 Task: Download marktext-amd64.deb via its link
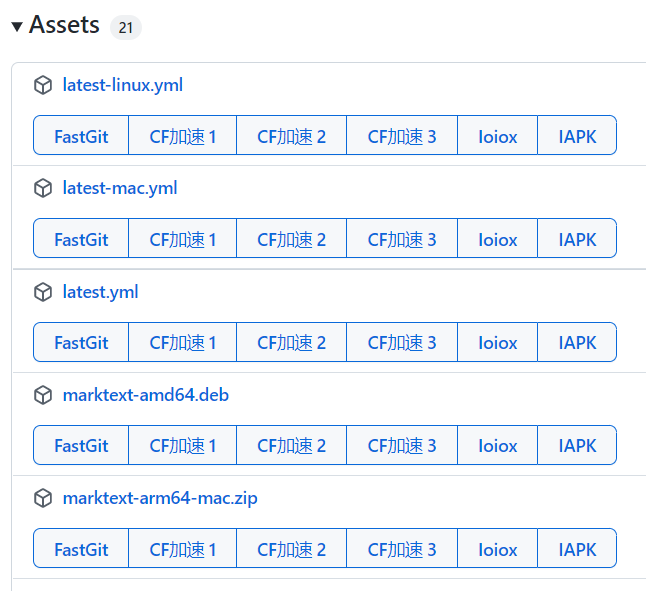[x=145, y=395]
